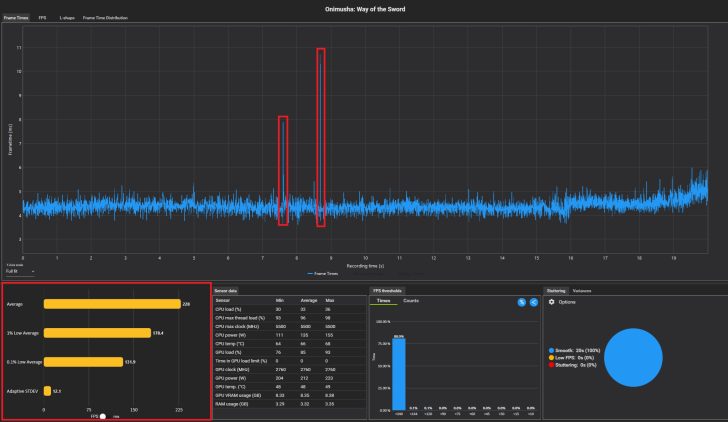The image size is (728, 422).
Task: Toggle the Frame Times legend entry under the graph
Action: click(x=323, y=273)
